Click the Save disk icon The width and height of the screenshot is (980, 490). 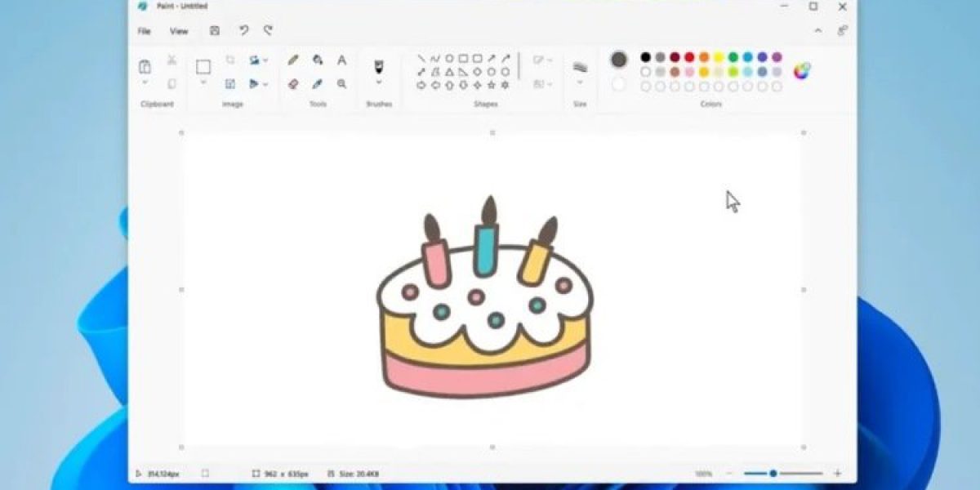[x=215, y=31]
